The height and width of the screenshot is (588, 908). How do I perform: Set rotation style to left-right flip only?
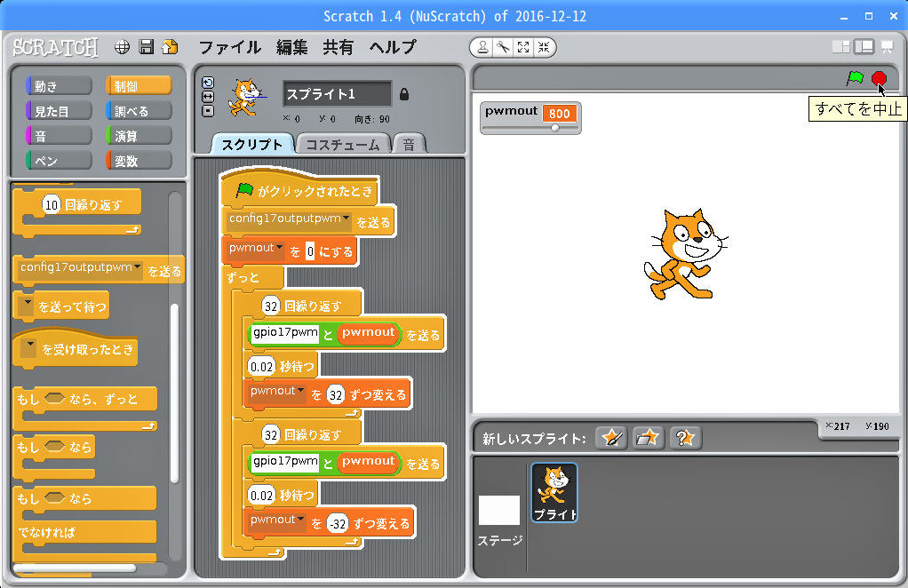point(208,97)
